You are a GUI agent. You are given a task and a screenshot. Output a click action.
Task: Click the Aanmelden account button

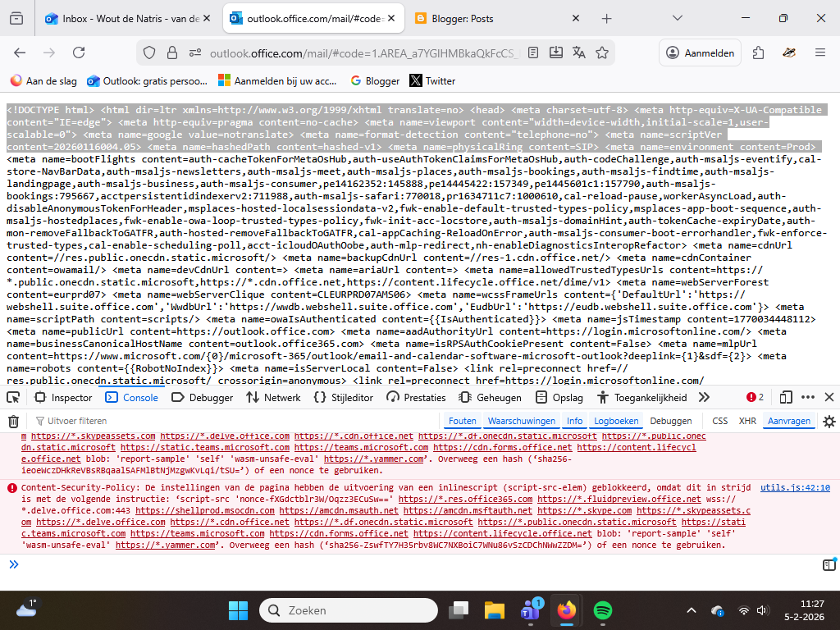pos(701,52)
